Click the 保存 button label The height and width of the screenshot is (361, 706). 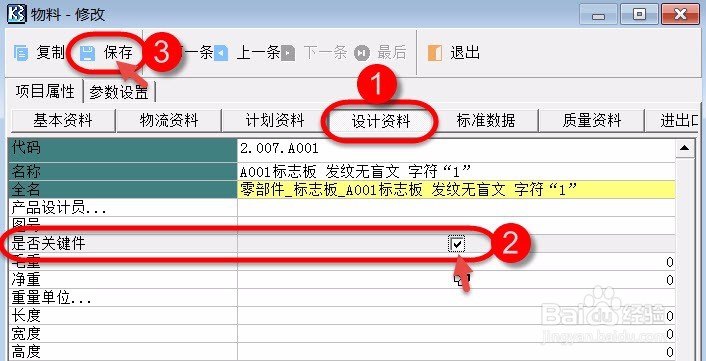click(118, 53)
